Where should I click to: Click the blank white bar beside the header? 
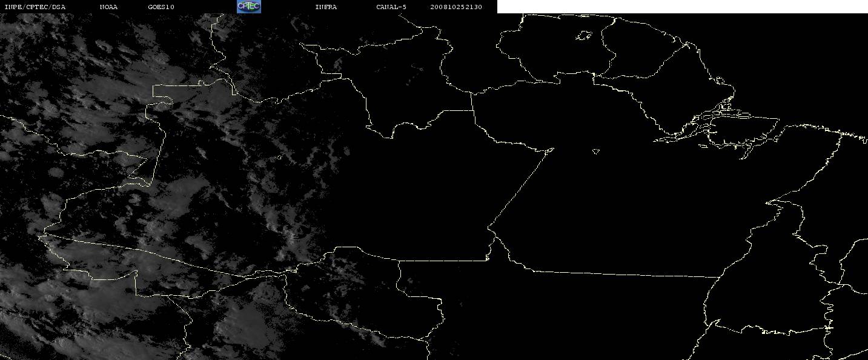click(x=682, y=7)
